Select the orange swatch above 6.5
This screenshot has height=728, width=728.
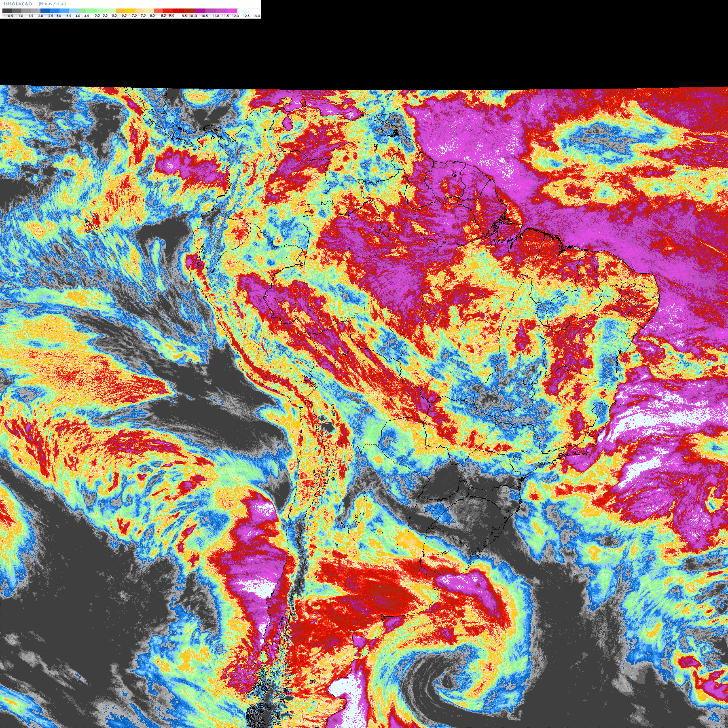(x=120, y=11)
